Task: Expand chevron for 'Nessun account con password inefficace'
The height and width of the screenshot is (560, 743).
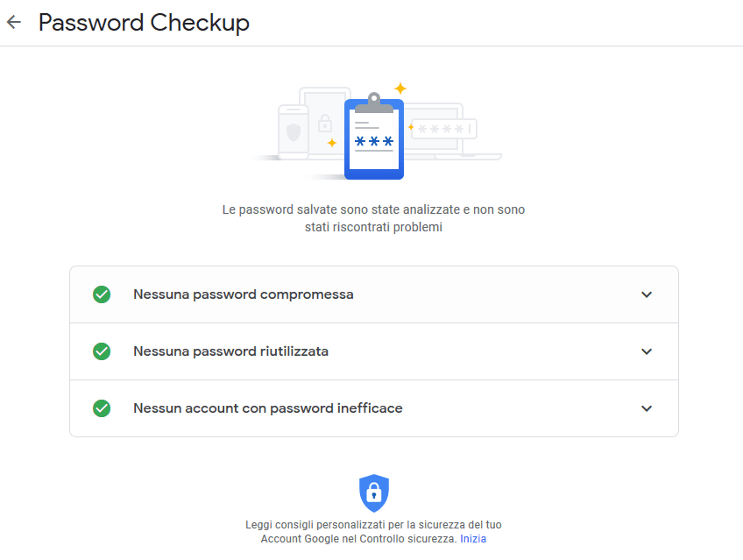Action: click(647, 408)
